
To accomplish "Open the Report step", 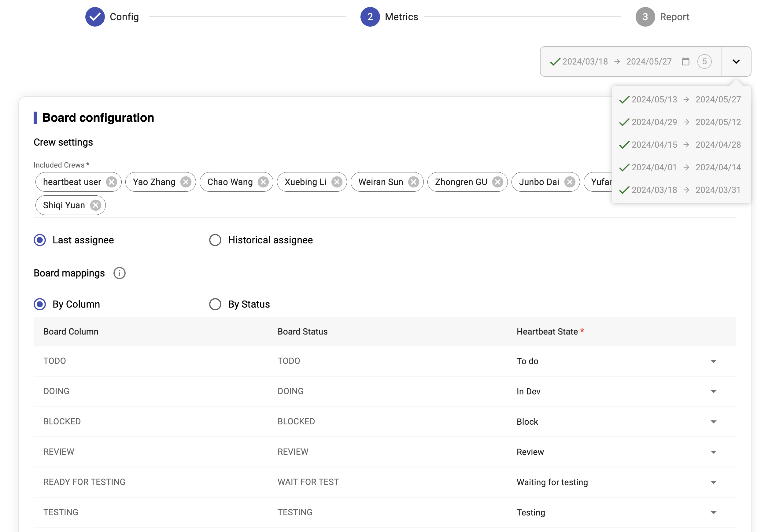I will tap(645, 17).
